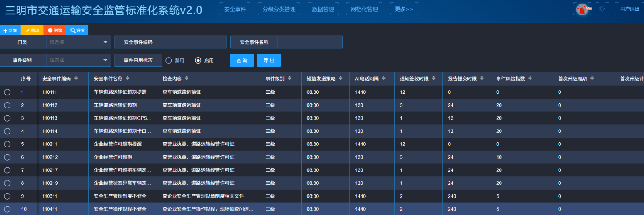The height and width of the screenshot is (215, 644).
Task: Select the 启用 radio option
Action: [x=198, y=60]
